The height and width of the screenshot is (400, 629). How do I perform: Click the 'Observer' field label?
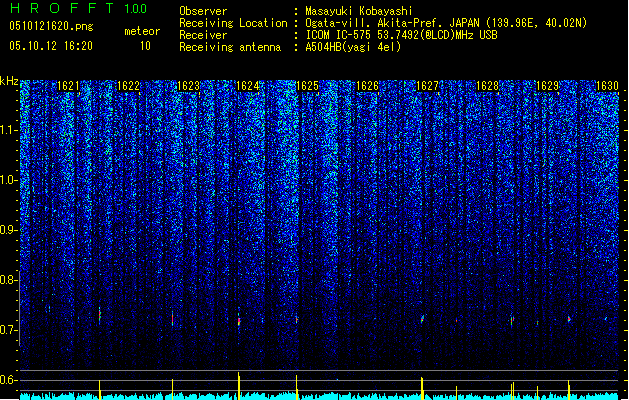click(x=203, y=11)
